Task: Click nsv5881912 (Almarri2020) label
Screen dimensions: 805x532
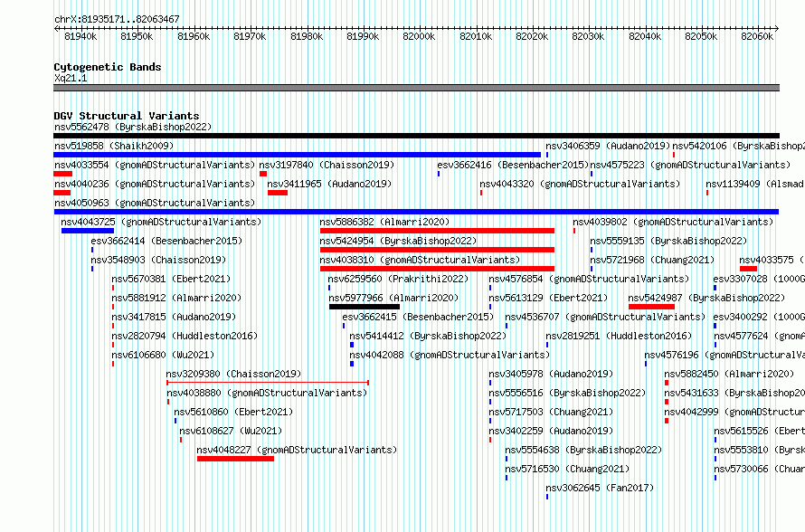Action: click(176, 298)
